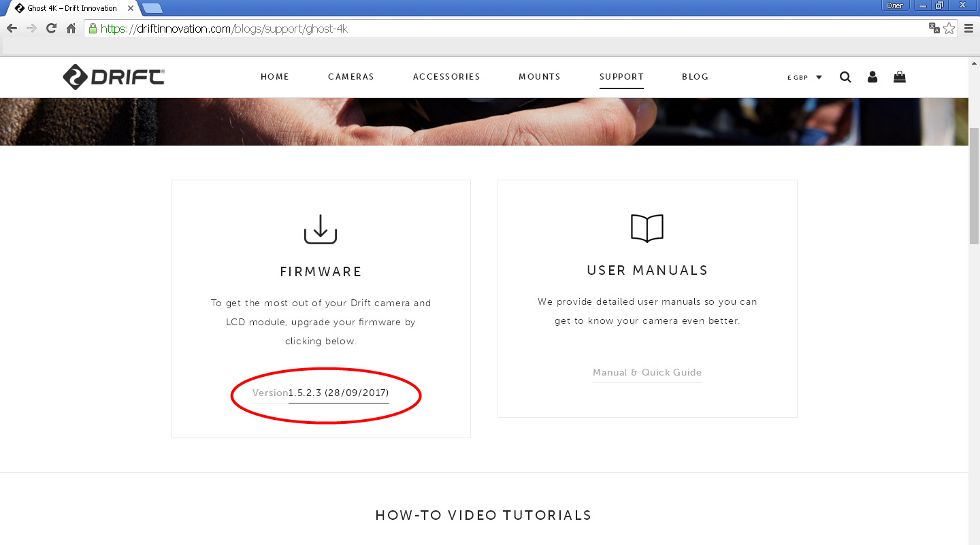
Task: Click the vertical page scrollbar thumb
Action: click(x=974, y=185)
